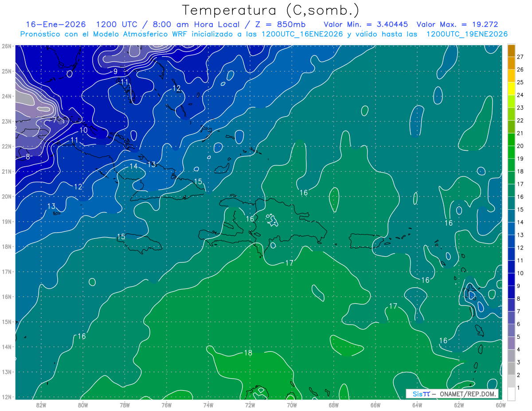Click the "62W" longitude axis label

point(459,404)
